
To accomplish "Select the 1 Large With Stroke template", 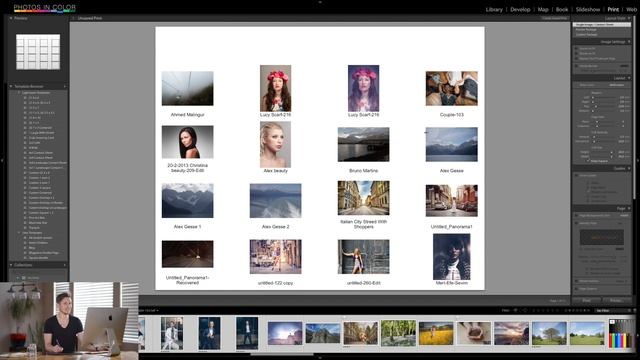I will (x=41, y=133).
